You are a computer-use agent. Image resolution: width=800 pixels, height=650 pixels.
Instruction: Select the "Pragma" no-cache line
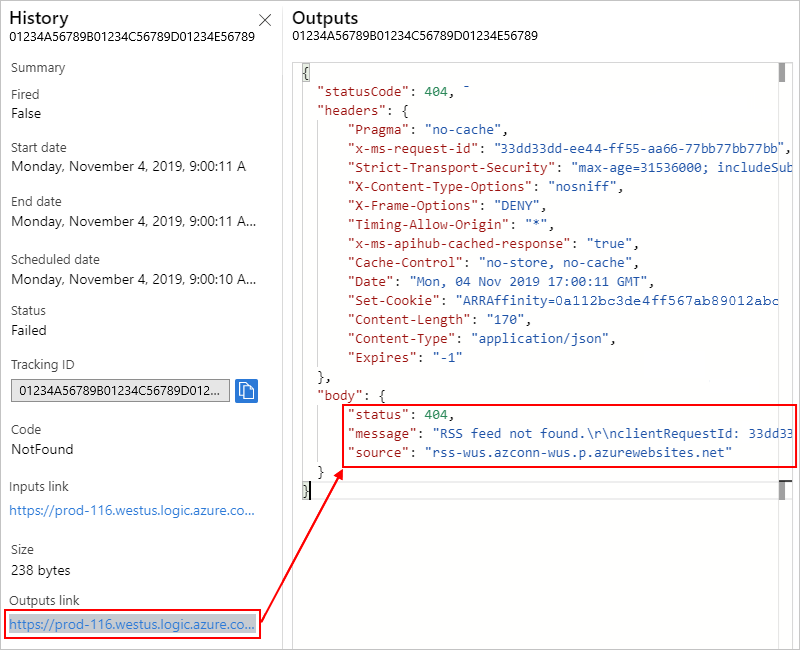point(428,130)
